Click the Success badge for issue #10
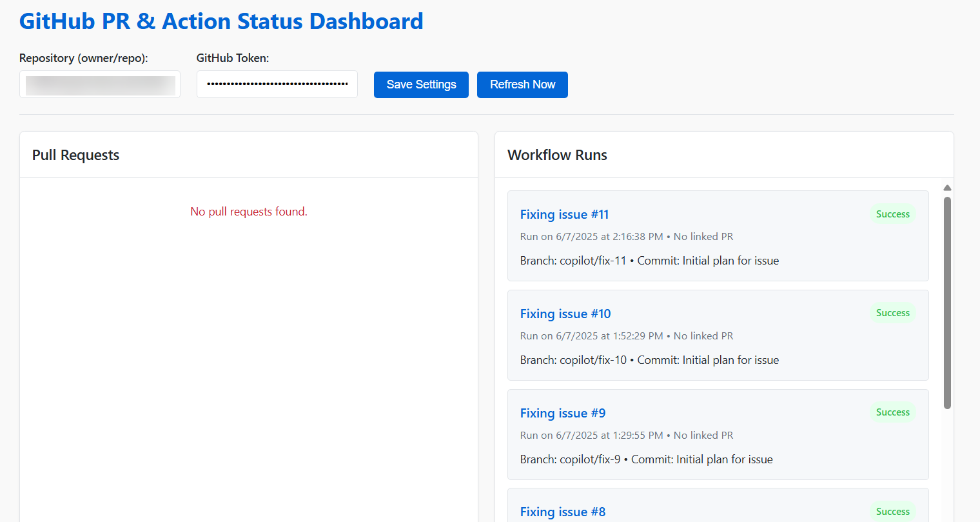 click(x=892, y=313)
